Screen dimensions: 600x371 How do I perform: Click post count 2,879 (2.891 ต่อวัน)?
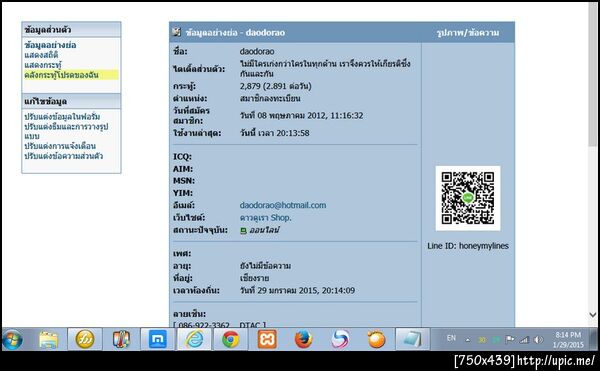click(276, 86)
